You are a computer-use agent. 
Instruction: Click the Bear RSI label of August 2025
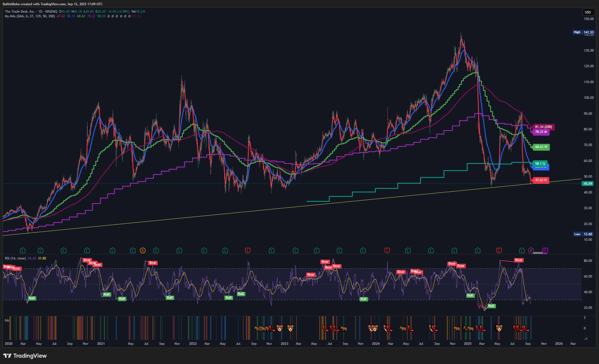[518, 260]
